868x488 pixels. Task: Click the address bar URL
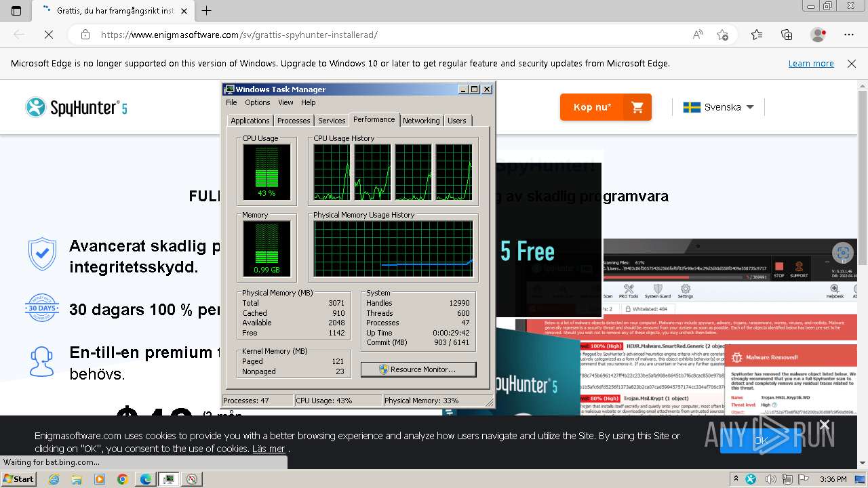[x=239, y=35]
